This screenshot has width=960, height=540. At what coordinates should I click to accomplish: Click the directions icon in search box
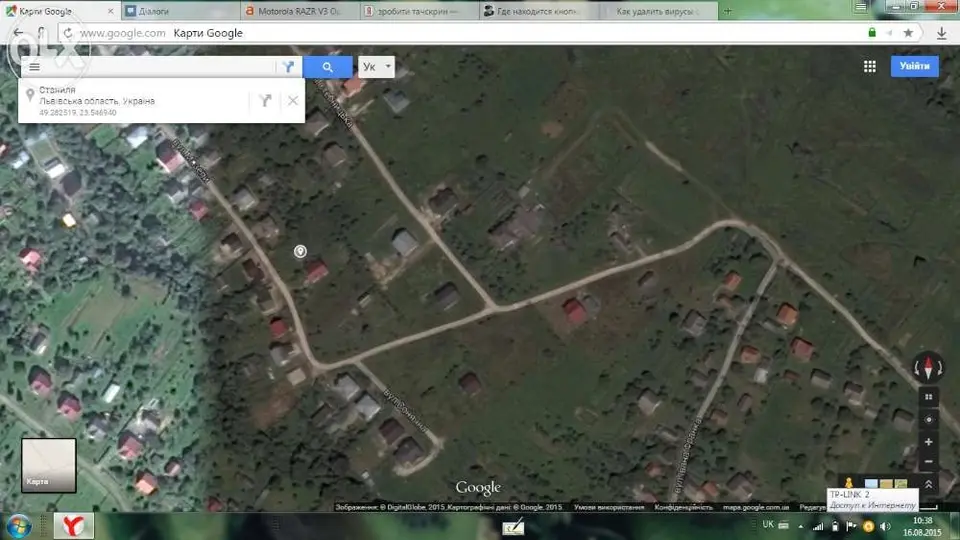(288, 67)
